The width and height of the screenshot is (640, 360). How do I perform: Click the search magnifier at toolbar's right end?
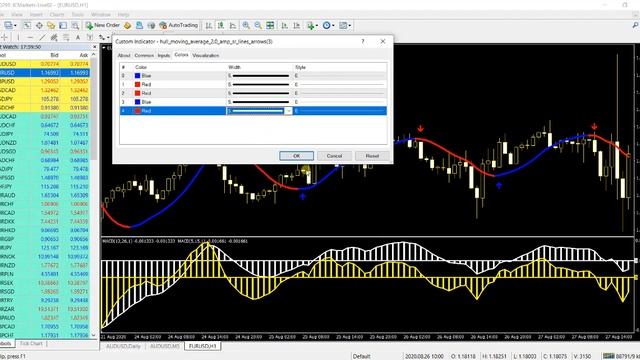click(636, 25)
